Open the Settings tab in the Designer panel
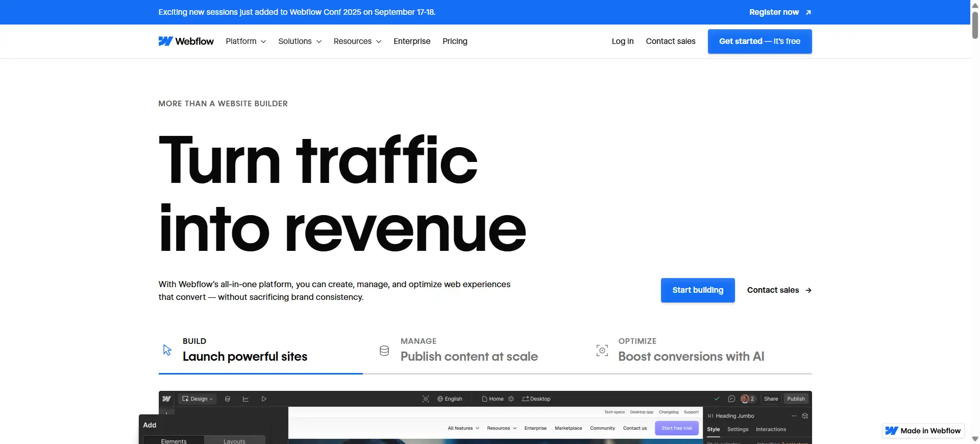 [x=738, y=430]
